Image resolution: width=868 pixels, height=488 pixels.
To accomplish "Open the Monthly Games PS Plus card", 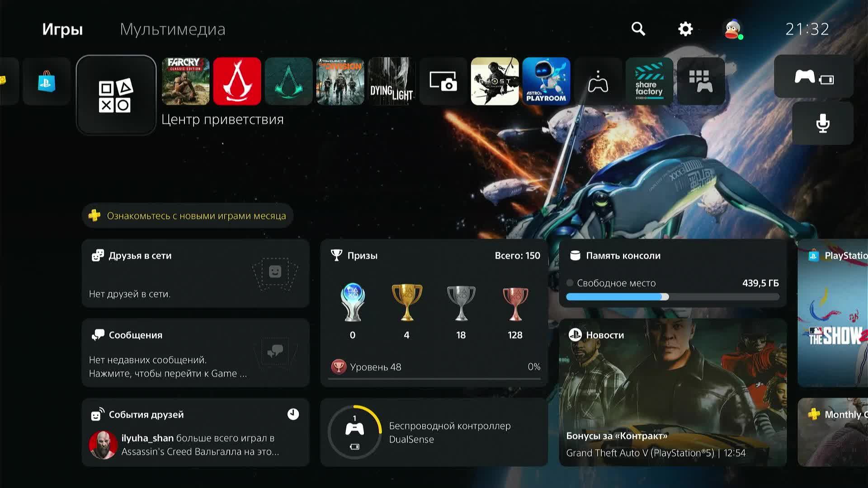I will point(833,432).
